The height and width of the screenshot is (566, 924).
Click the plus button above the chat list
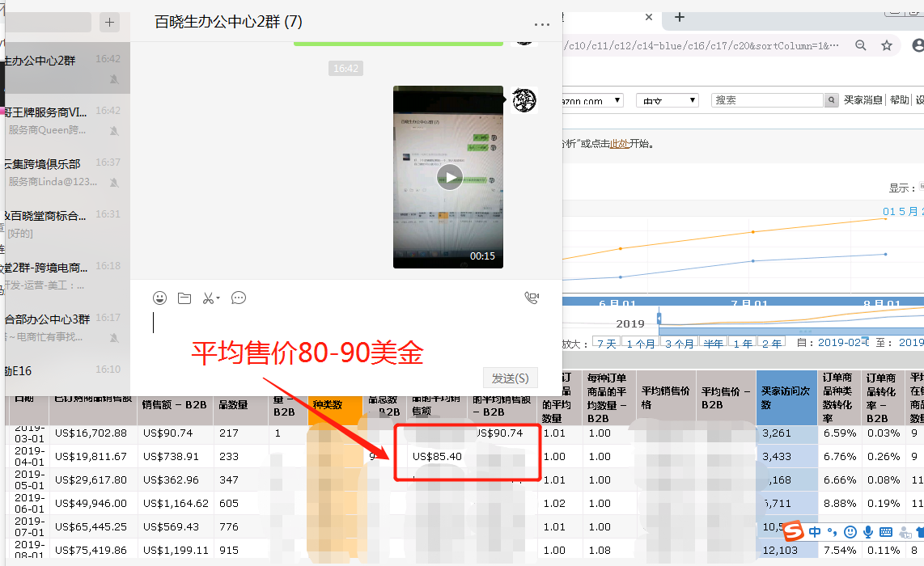tap(109, 23)
